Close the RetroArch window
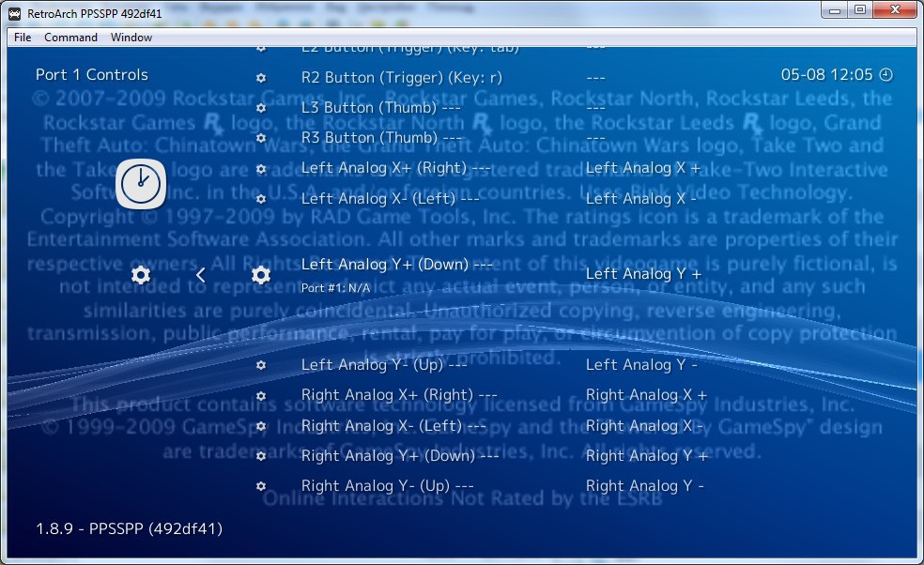Image resolution: width=924 pixels, height=565 pixels. click(895, 10)
